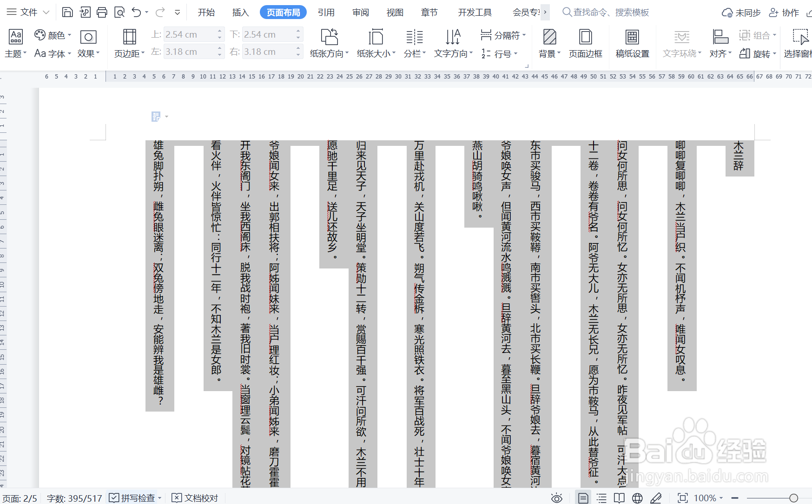Viewport: 812px width, 504px height.
Task: Open Manuscript Paper Settings (稿纸设置)
Action: (x=633, y=43)
